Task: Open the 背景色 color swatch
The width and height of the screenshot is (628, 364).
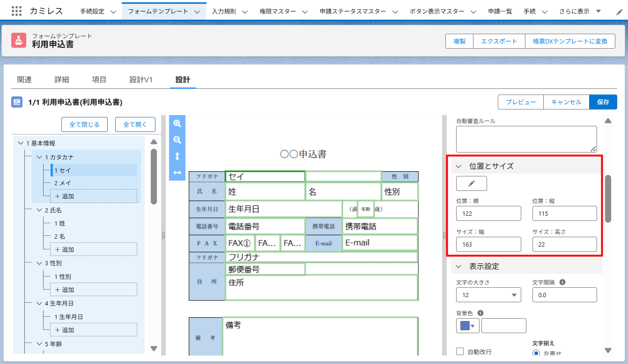Action: [464, 325]
